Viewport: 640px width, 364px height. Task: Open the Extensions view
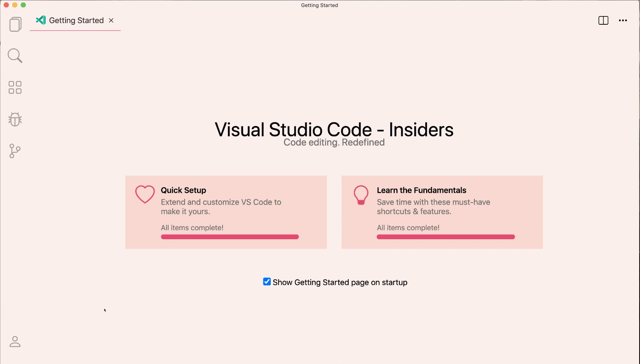pyautogui.click(x=15, y=87)
